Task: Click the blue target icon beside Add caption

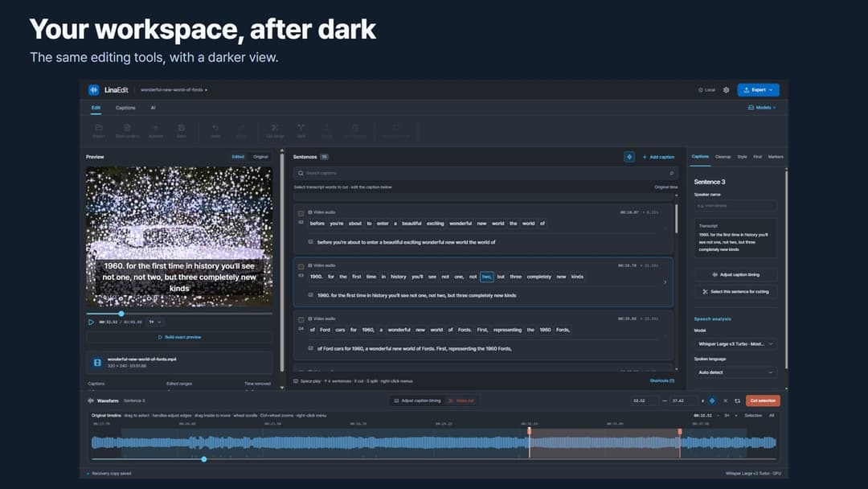Action: 628,157
